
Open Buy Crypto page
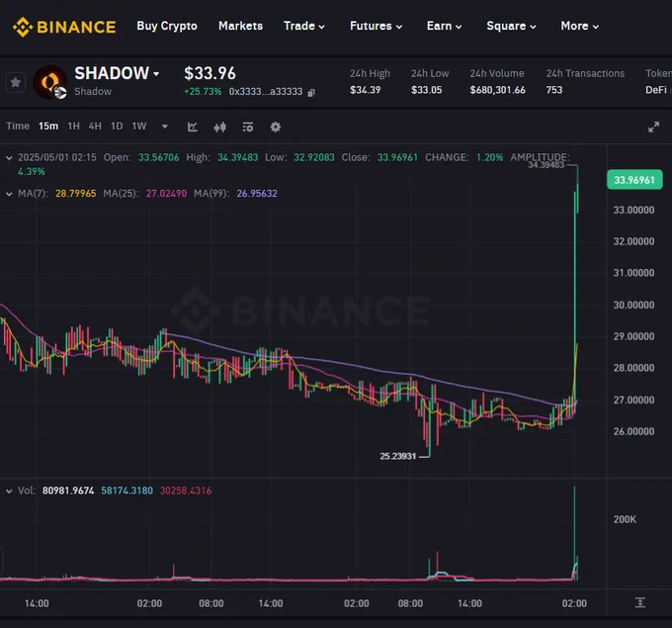click(x=167, y=26)
